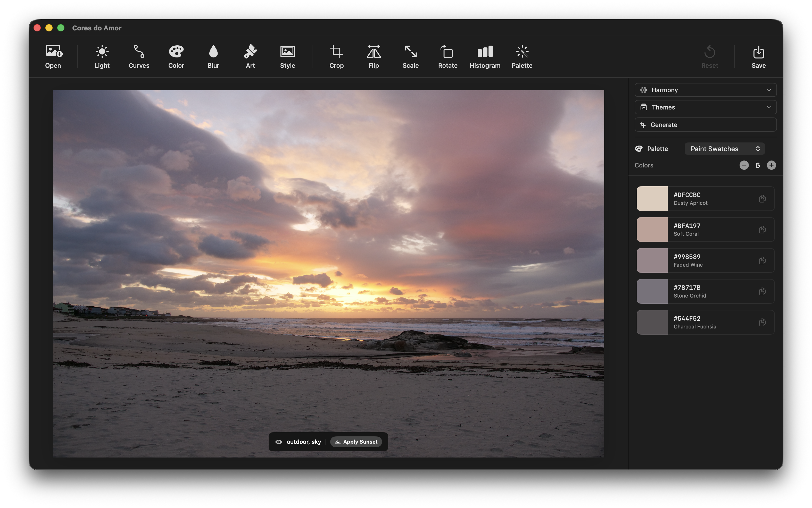Open the Curves tool

point(139,56)
